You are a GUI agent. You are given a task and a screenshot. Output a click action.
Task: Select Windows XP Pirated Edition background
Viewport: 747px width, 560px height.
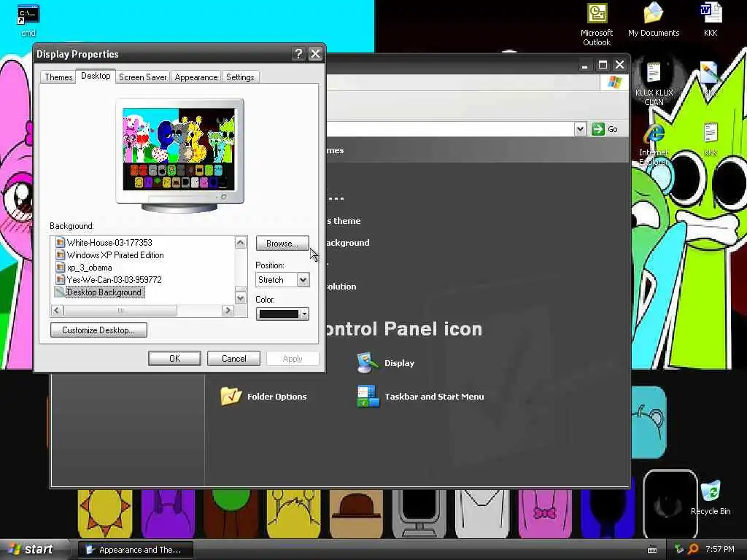click(x=115, y=254)
